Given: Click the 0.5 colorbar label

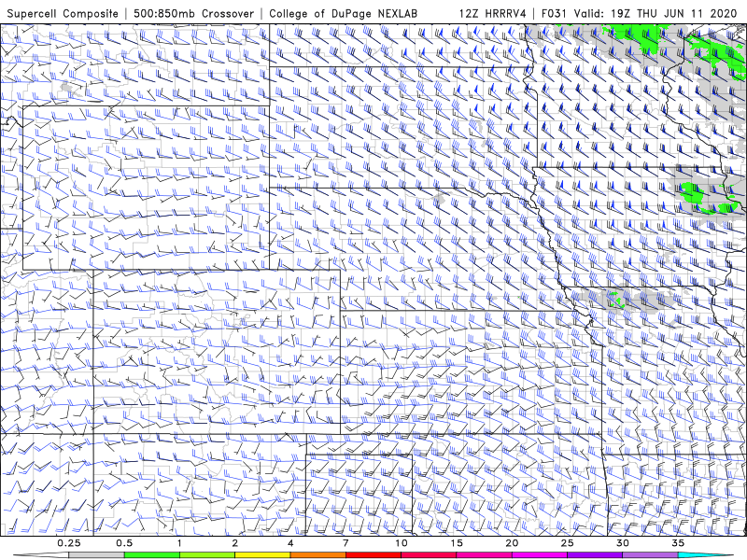Looking at the screenshot, I should 124,543.
